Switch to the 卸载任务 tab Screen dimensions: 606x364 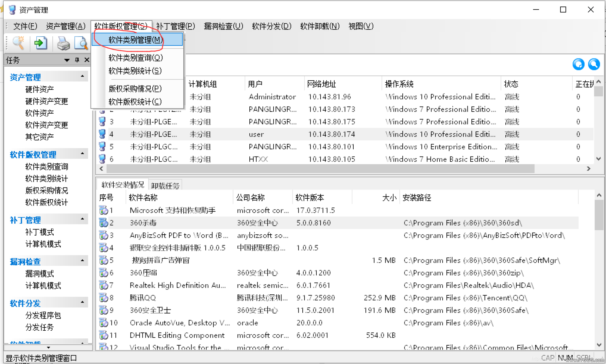point(165,185)
